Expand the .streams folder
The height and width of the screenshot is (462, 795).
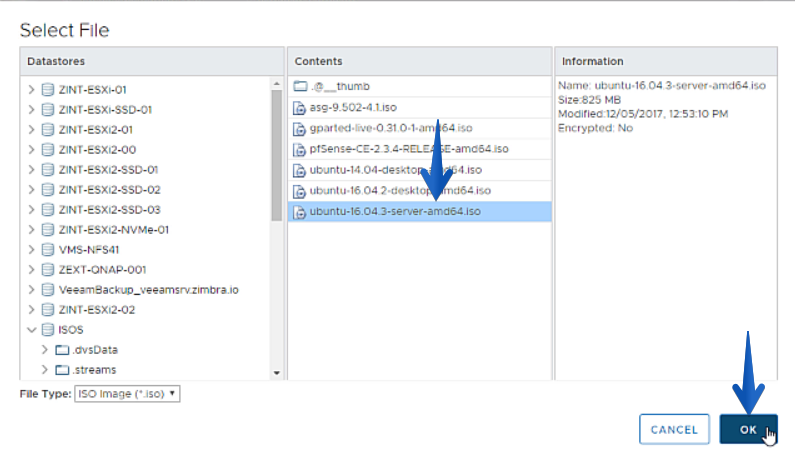(45, 370)
